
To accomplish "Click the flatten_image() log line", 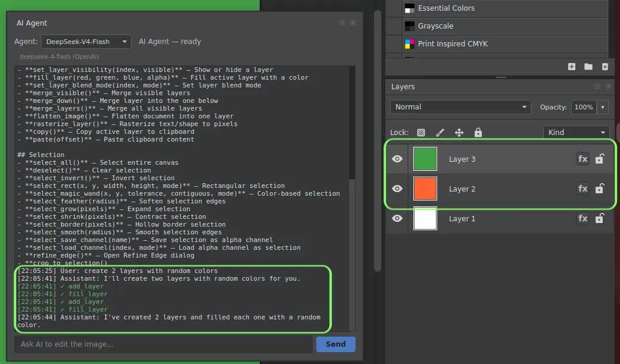I will point(125,116).
